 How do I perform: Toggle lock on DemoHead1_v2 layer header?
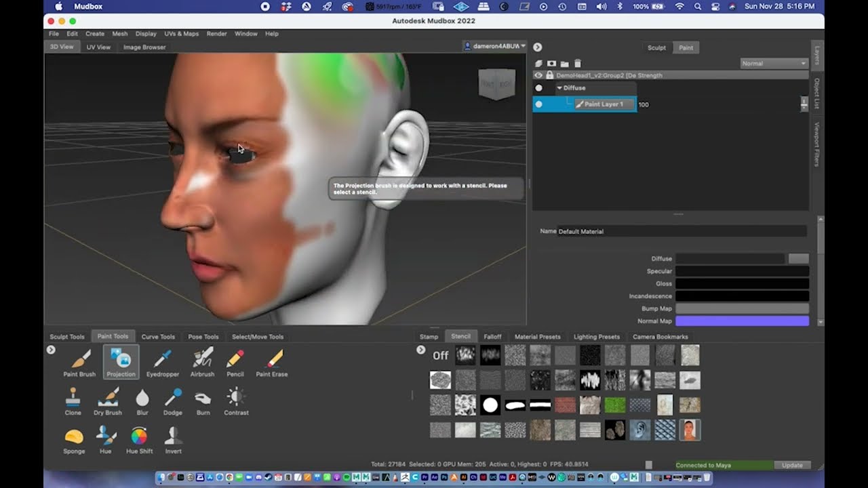pos(549,75)
